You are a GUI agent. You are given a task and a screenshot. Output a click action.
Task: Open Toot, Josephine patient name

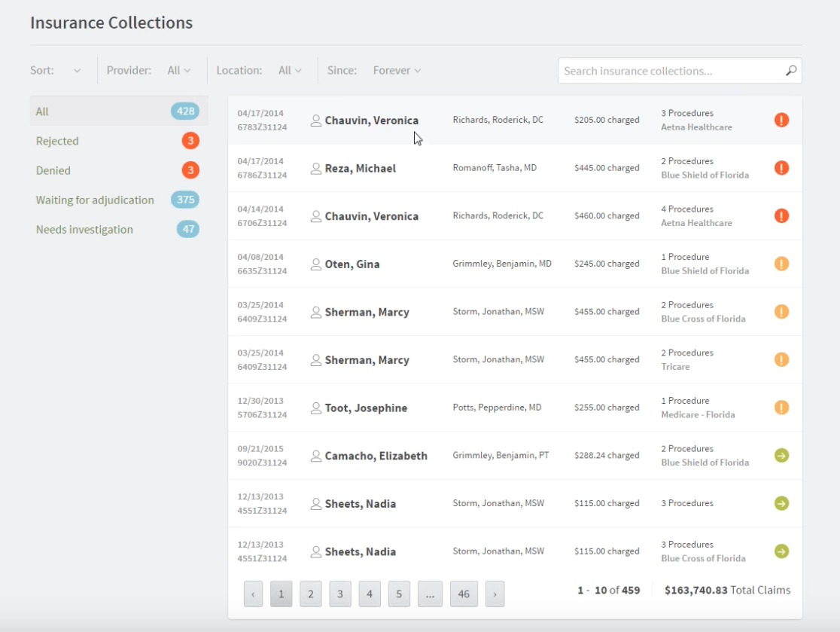366,408
